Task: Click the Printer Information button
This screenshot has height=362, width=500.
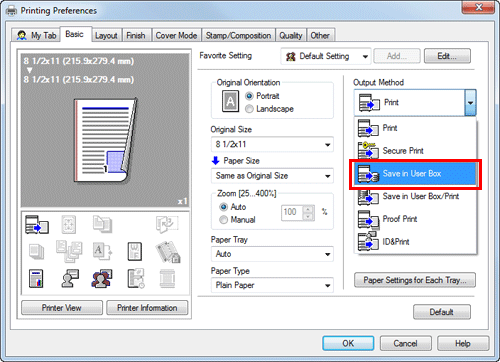Action: (147, 308)
